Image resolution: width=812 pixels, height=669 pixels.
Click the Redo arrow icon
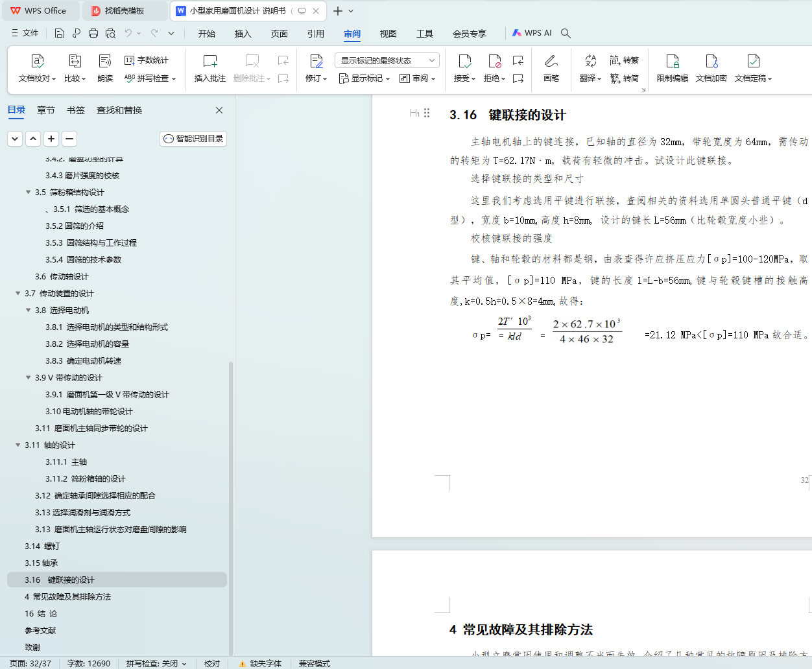154,33
